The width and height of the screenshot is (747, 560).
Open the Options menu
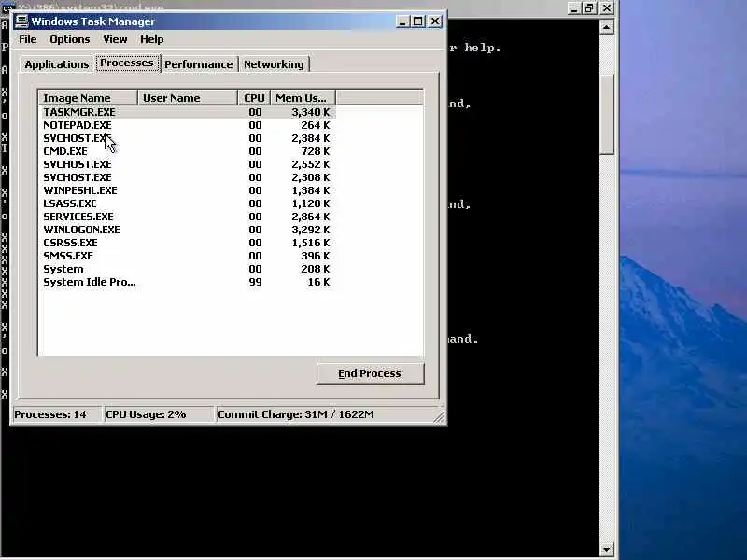69,39
